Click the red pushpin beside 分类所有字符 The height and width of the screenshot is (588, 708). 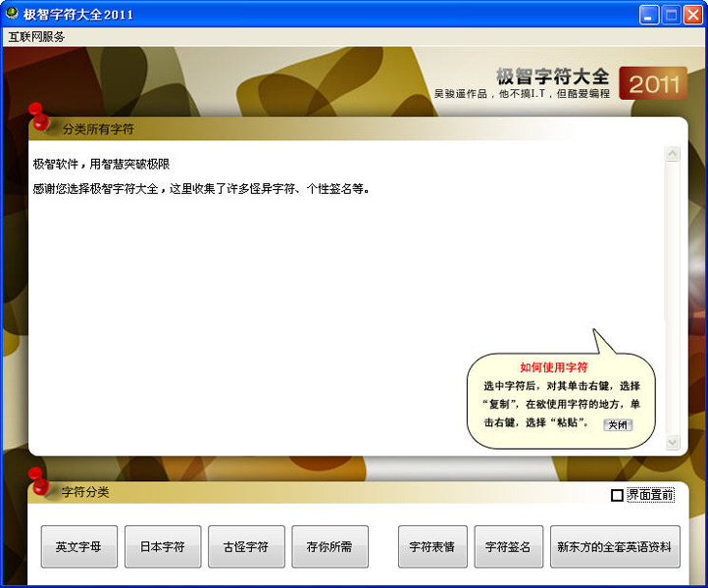39,117
